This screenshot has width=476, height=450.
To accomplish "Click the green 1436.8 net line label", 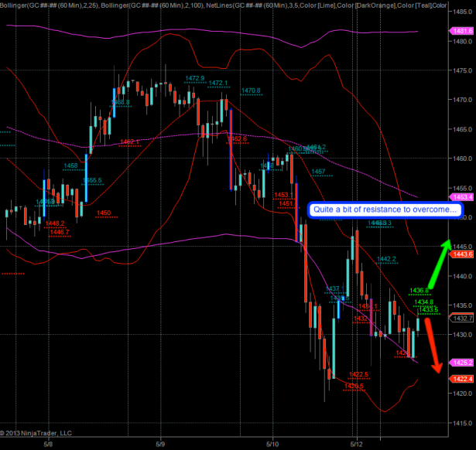I will 419,291.
